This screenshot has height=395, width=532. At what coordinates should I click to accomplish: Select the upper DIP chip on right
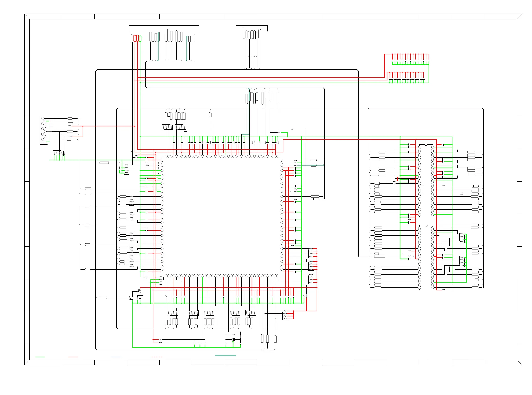[426, 181]
